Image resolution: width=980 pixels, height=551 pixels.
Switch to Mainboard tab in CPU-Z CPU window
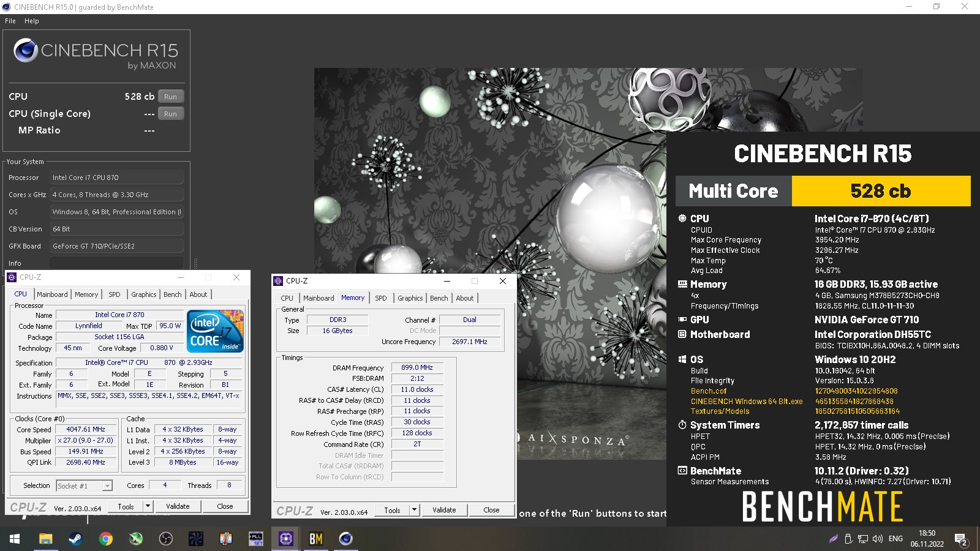click(52, 294)
